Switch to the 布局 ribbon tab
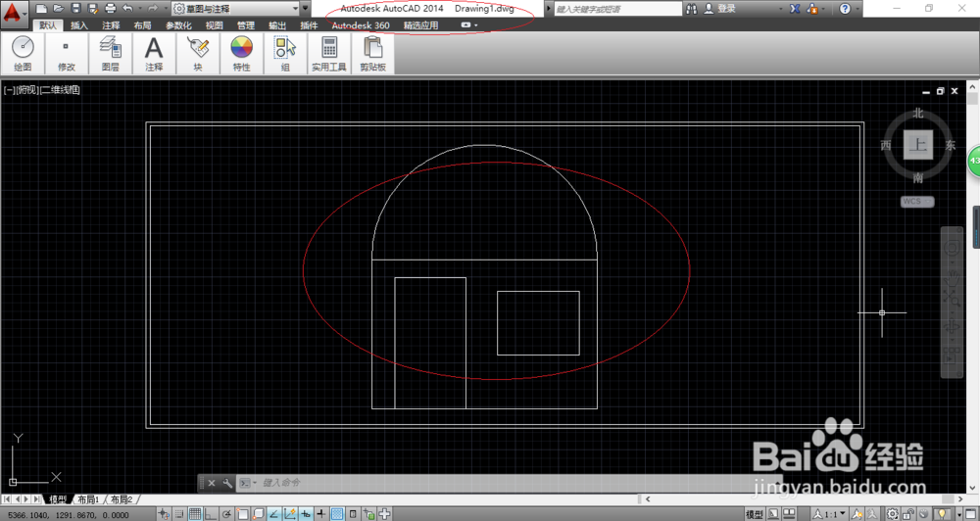 142,25
